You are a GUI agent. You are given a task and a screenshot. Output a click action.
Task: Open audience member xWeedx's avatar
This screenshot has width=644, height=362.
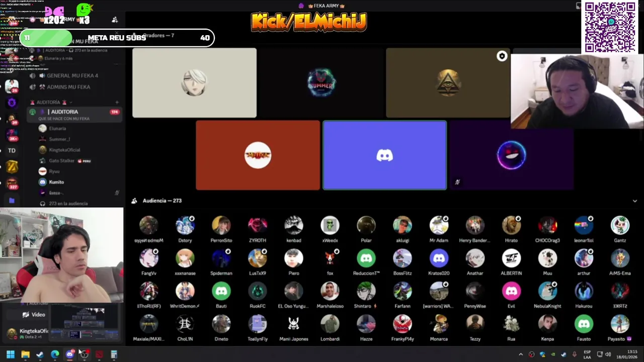click(x=330, y=226)
